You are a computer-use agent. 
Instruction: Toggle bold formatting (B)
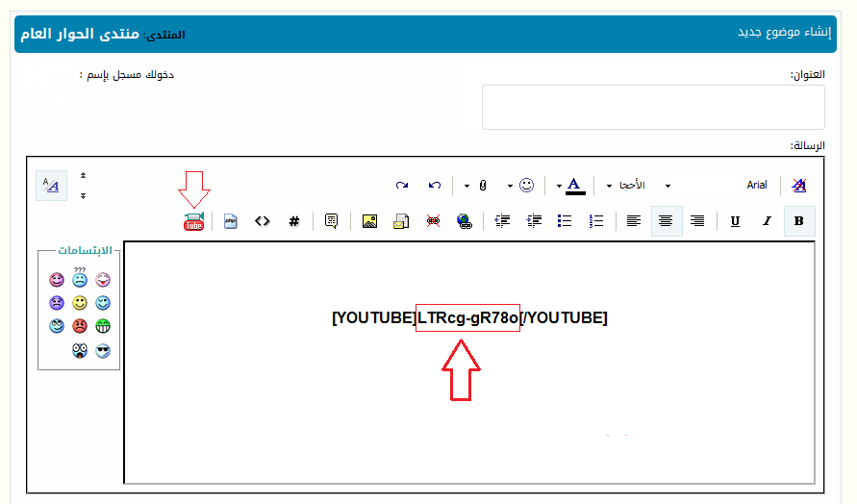(x=799, y=221)
